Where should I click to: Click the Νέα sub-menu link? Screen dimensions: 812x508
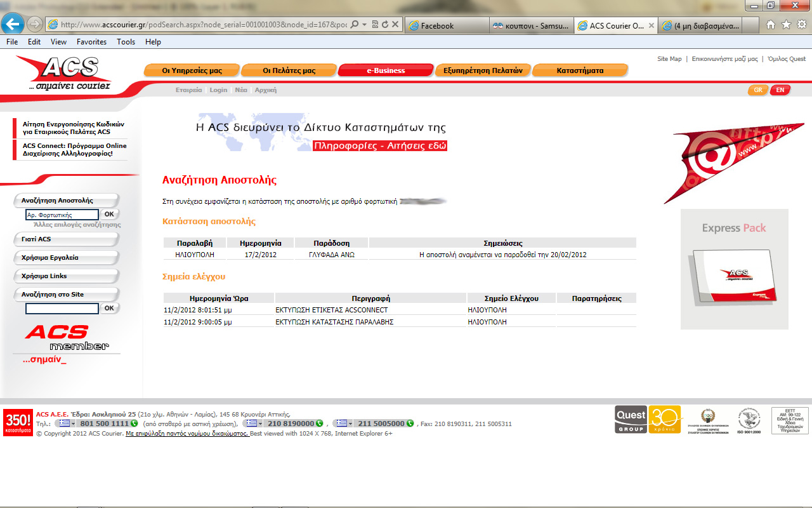tap(241, 90)
